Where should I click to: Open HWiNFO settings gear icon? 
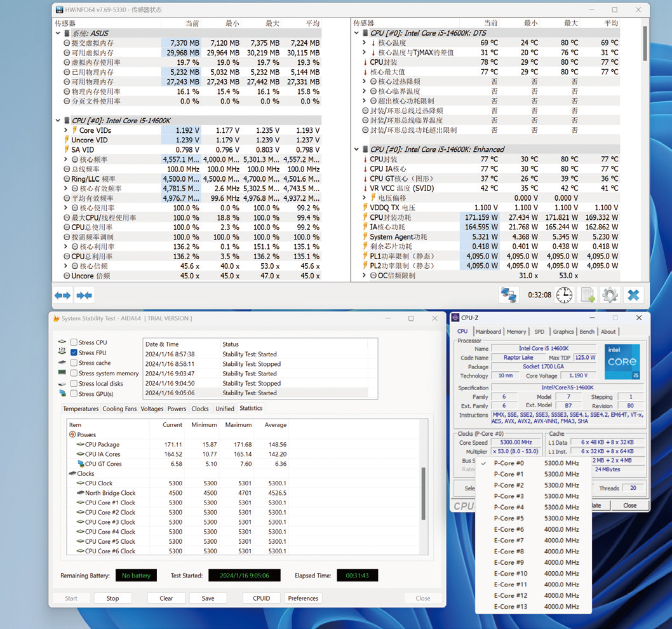pyautogui.click(x=610, y=295)
